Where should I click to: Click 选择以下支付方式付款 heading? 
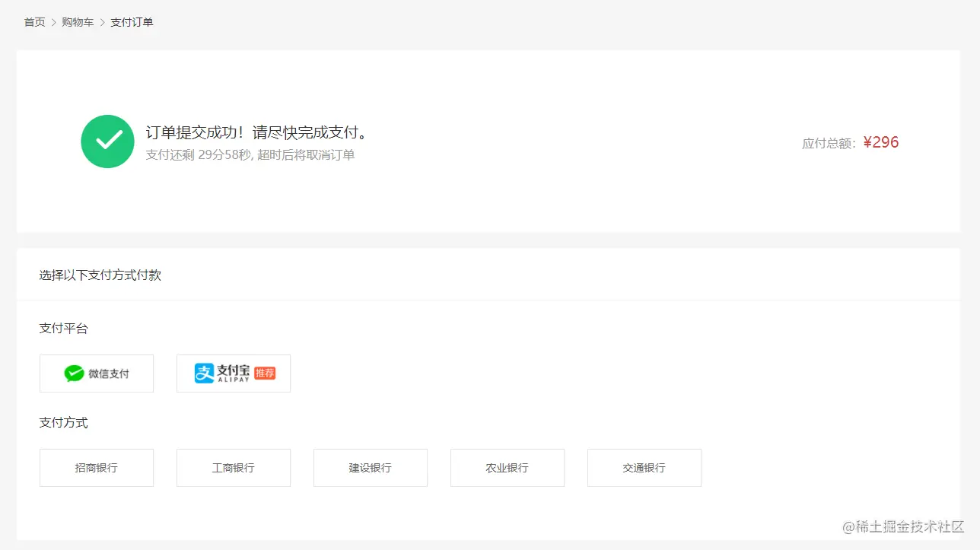[x=100, y=275]
